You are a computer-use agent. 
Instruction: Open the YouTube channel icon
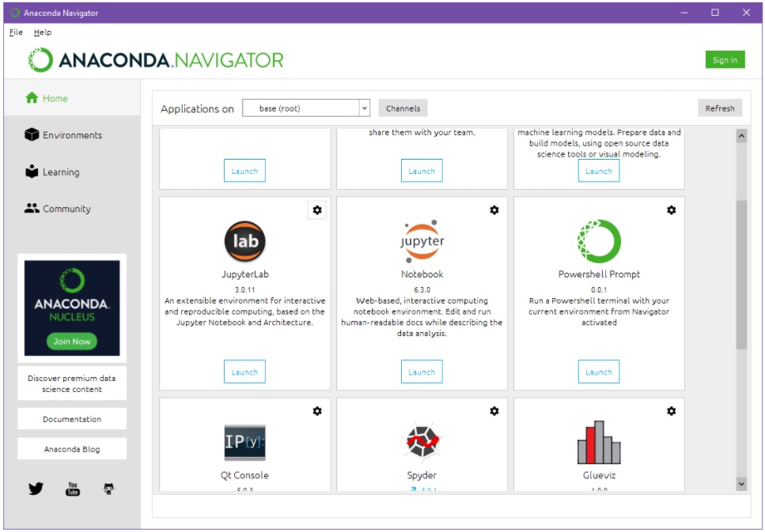click(73, 489)
